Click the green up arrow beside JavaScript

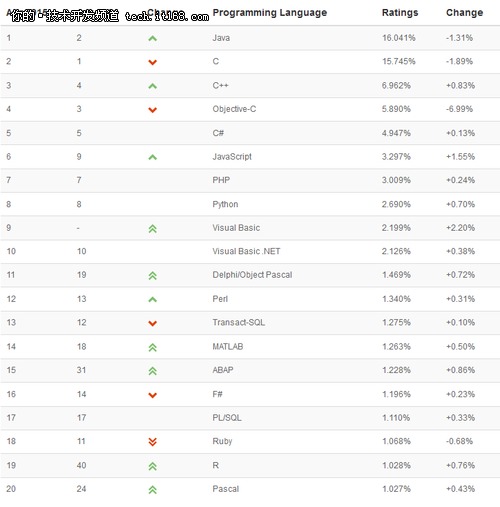coord(152,157)
